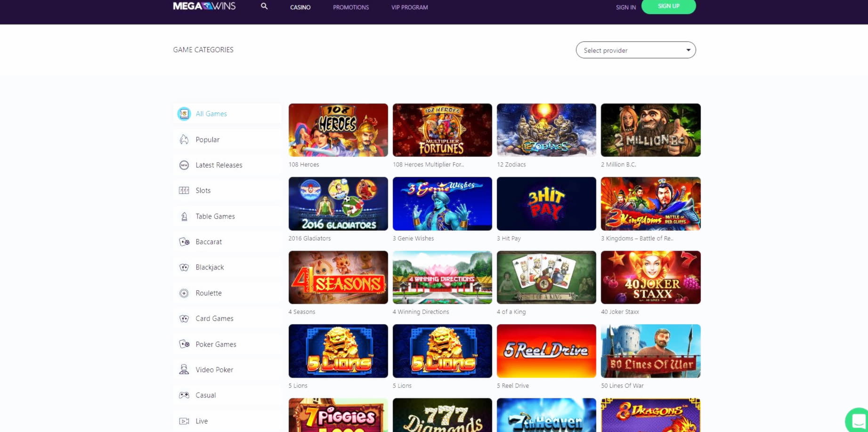Launch the 4 Seasons game thumbnail
The image size is (868, 432).
pyautogui.click(x=338, y=277)
